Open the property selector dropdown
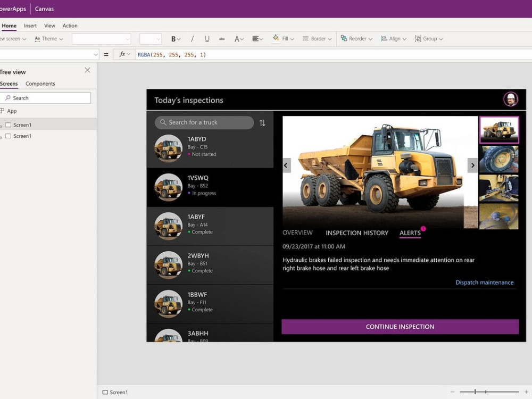Screen dimensions: 532x399 click(x=49, y=55)
